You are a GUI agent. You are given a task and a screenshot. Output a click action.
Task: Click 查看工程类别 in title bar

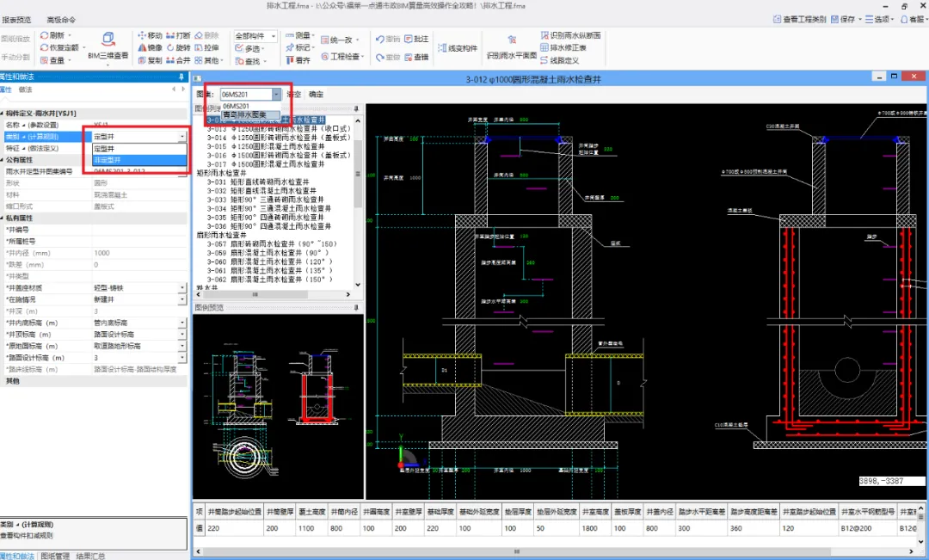799,19
